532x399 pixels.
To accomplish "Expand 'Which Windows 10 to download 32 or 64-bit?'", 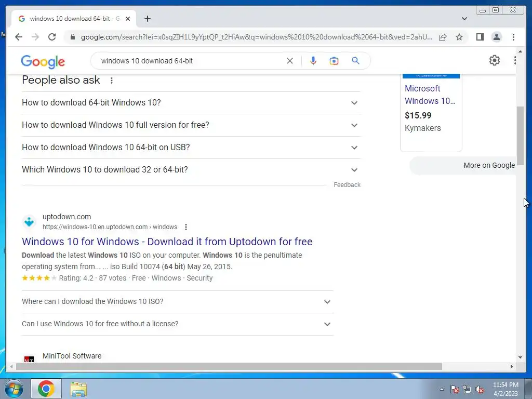I will click(x=191, y=170).
